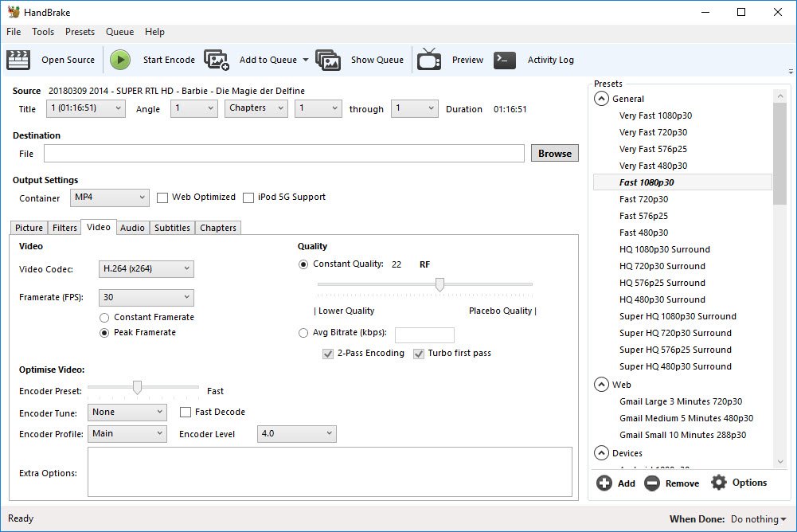Click the Browse button
This screenshot has height=532, width=797.
point(555,154)
